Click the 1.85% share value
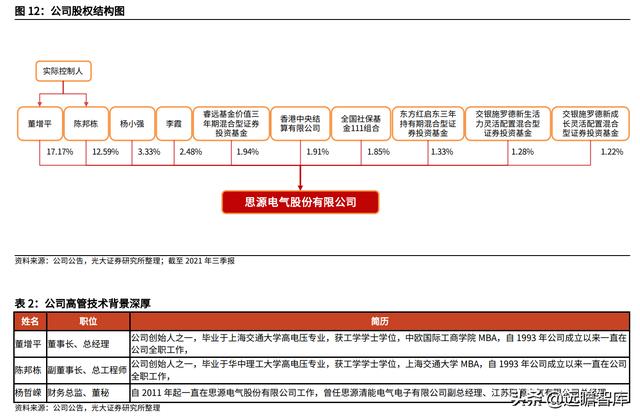Screen dimensions: 640x419 [x=378, y=152]
